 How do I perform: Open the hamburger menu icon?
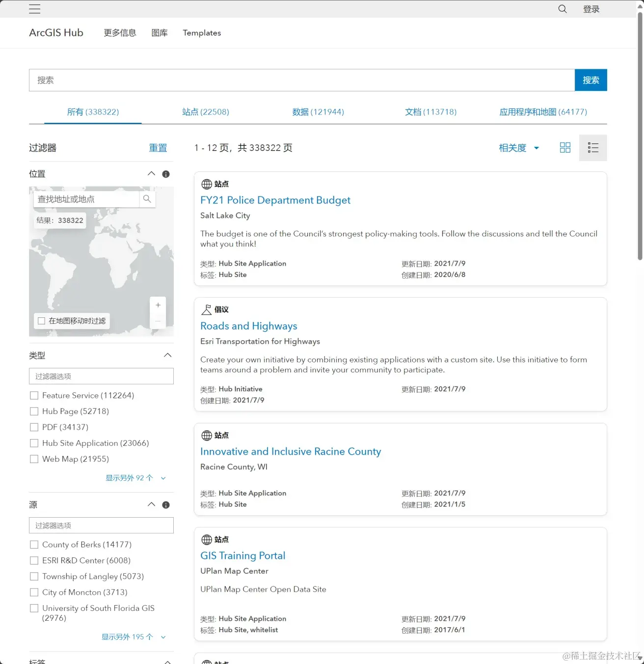click(35, 9)
